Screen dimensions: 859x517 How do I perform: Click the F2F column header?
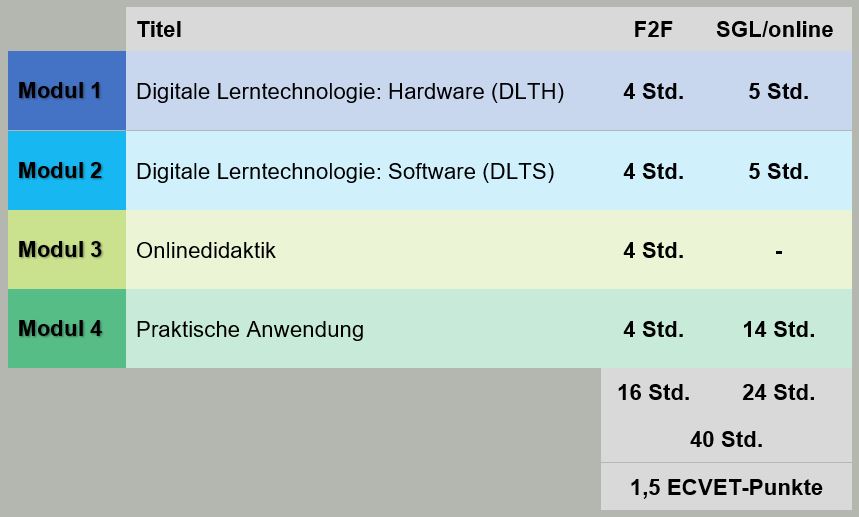(x=653, y=30)
